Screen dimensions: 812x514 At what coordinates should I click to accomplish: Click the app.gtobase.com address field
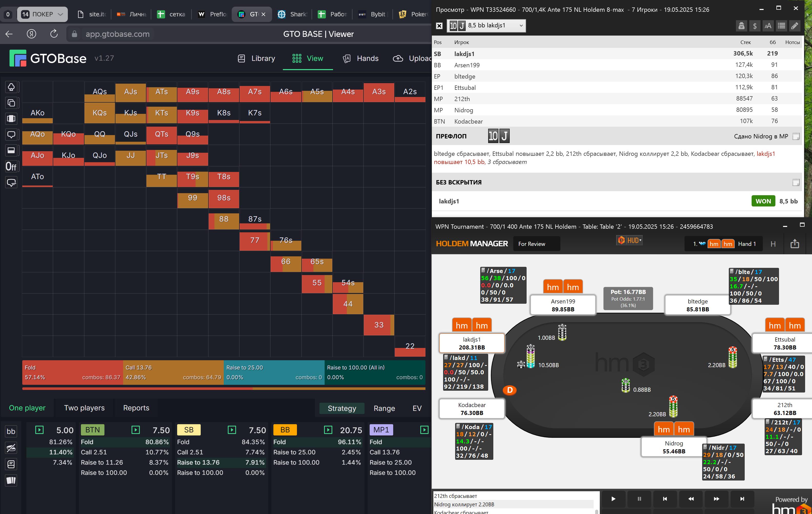coord(117,34)
